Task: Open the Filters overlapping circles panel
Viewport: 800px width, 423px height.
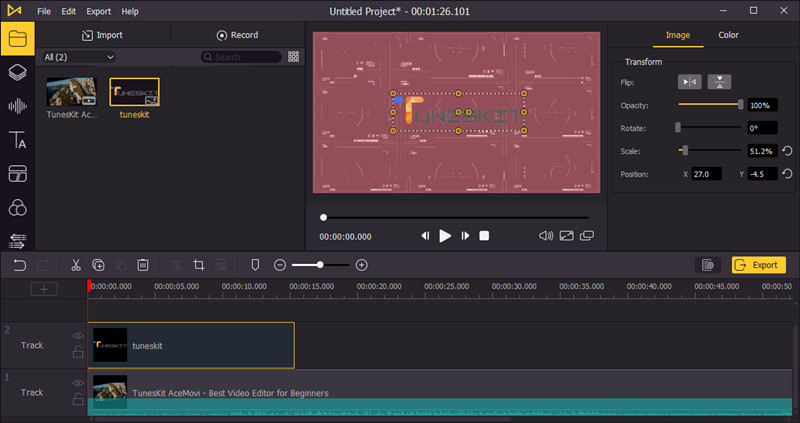Action: (x=17, y=208)
